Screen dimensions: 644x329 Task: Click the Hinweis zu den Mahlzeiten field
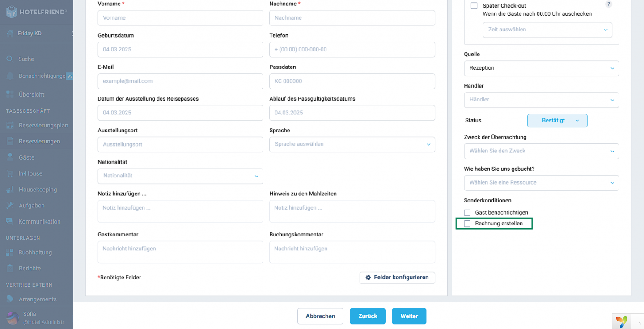(352, 211)
